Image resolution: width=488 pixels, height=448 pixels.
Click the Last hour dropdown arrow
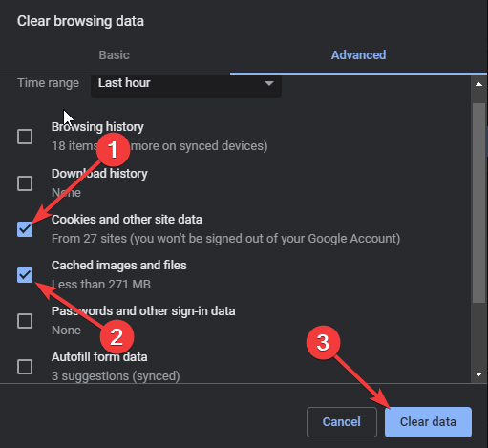[269, 83]
